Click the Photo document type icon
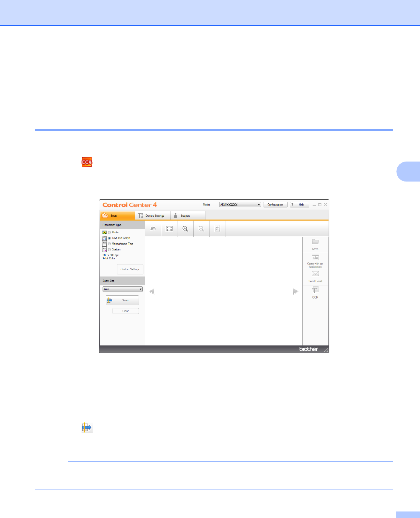This screenshot has width=420, height=518. tap(104, 232)
